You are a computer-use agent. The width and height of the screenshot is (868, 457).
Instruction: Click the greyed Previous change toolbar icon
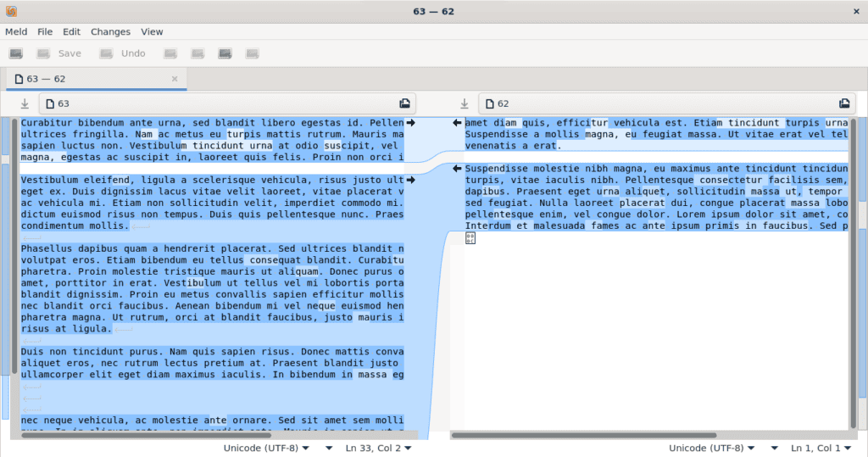click(198, 53)
